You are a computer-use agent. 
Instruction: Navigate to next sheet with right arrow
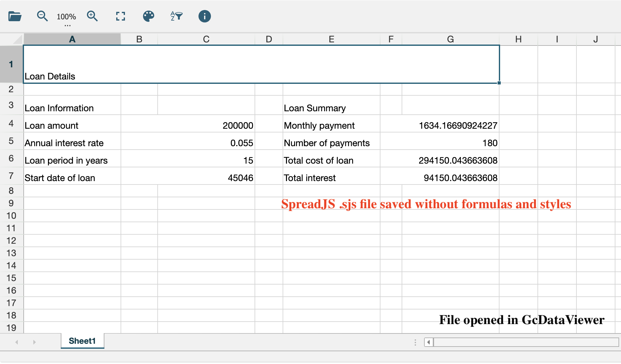click(34, 342)
